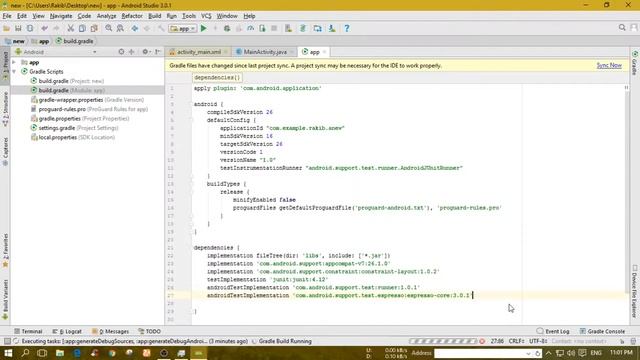The width and height of the screenshot is (640, 360).
Task: Click the Project Structure toolbar icon
Action: tap(318, 29)
